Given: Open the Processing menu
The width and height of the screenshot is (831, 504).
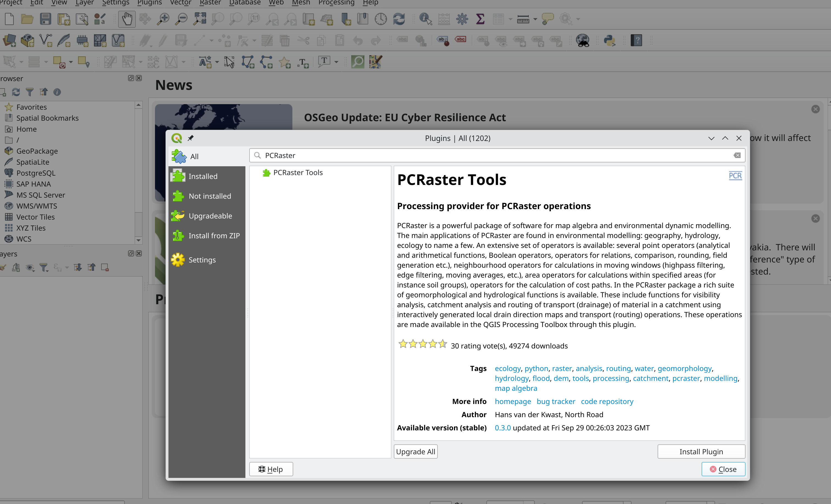Looking at the screenshot, I should pyautogui.click(x=336, y=3).
